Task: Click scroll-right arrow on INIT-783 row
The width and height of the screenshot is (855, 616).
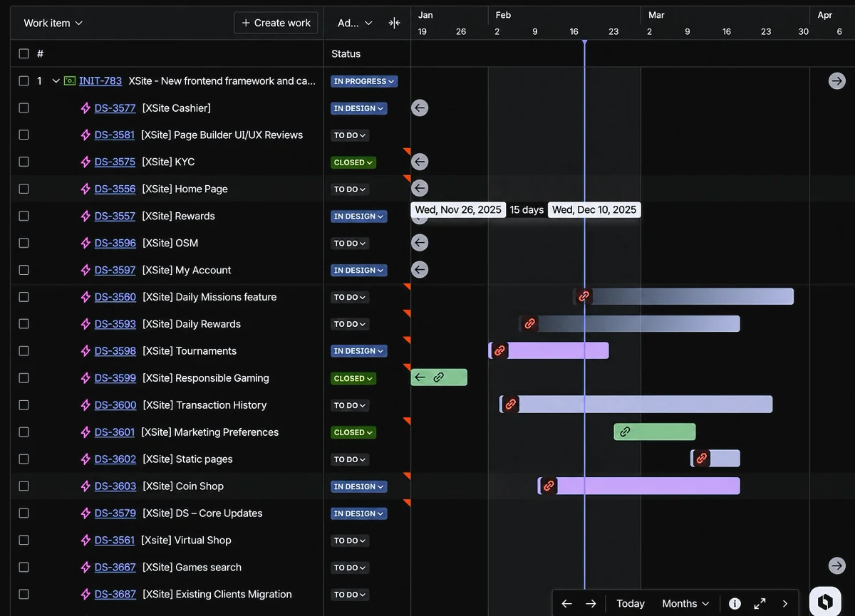Action: 837,81
